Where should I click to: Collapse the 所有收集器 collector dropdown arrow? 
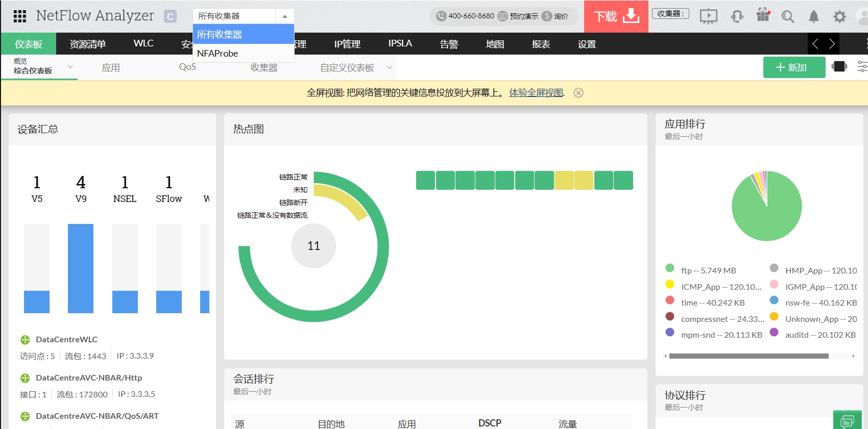point(285,16)
